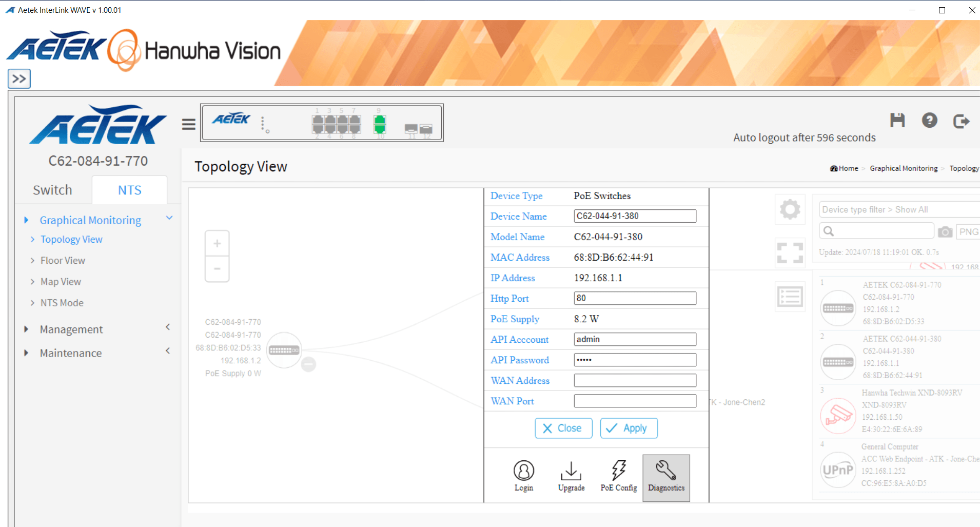
Task: Expand the Maintenance menu
Action: click(71, 353)
